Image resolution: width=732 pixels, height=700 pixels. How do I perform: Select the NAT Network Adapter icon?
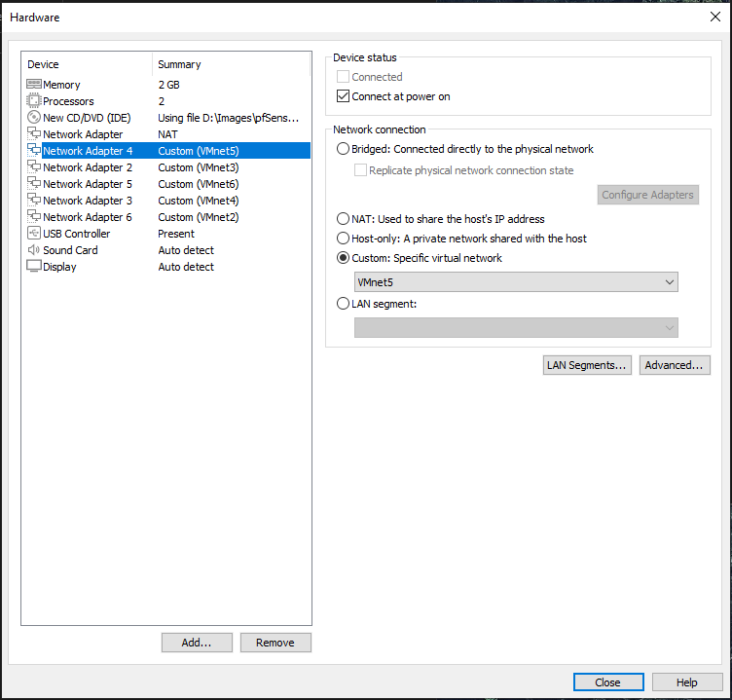pos(33,134)
